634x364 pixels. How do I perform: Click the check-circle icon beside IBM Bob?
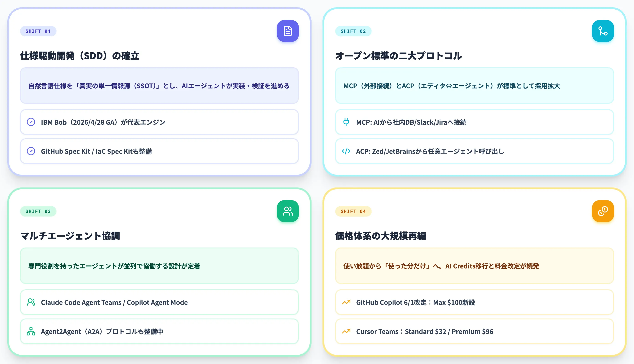(x=31, y=122)
